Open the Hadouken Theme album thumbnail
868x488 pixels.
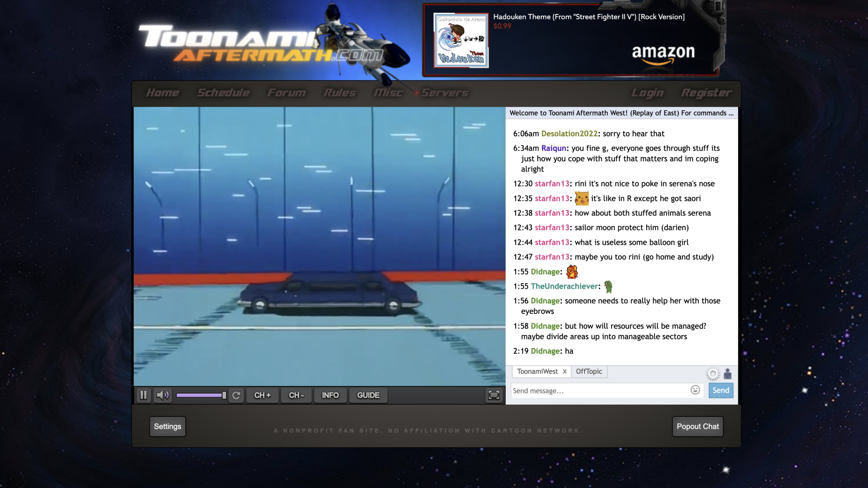point(461,40)
